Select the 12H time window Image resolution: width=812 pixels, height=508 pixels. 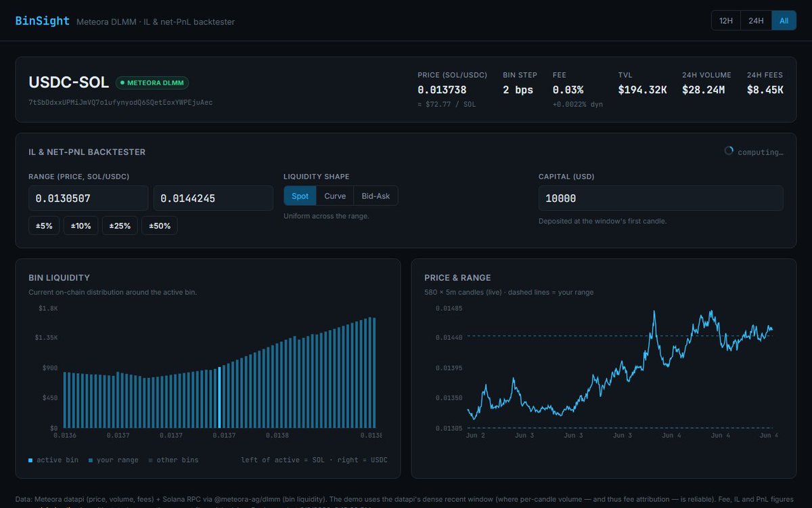(x=726, y=20)
